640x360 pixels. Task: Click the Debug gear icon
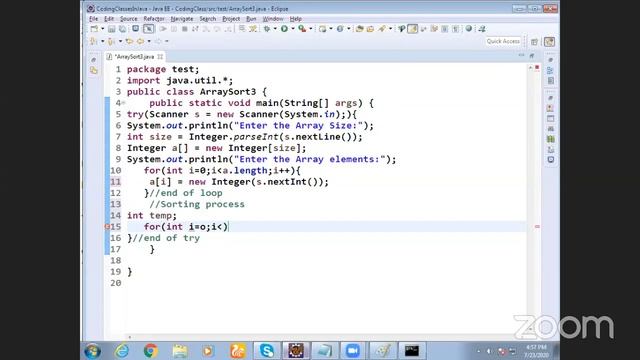[267, 29]
